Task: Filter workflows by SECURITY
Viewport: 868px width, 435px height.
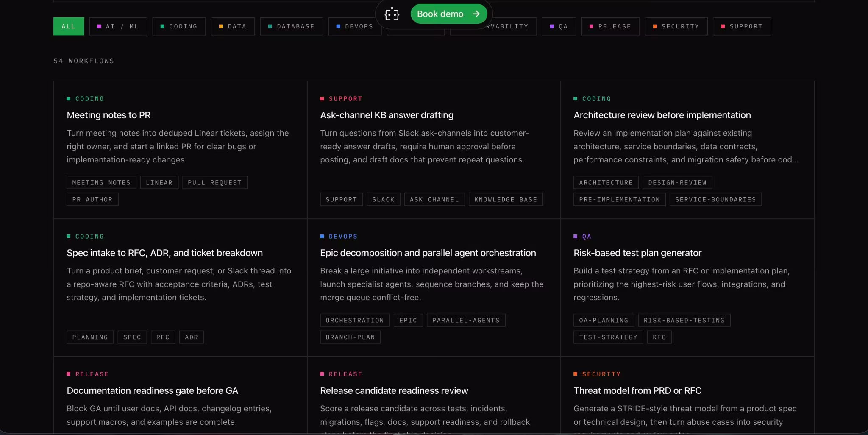Action: tap(676, 26)
